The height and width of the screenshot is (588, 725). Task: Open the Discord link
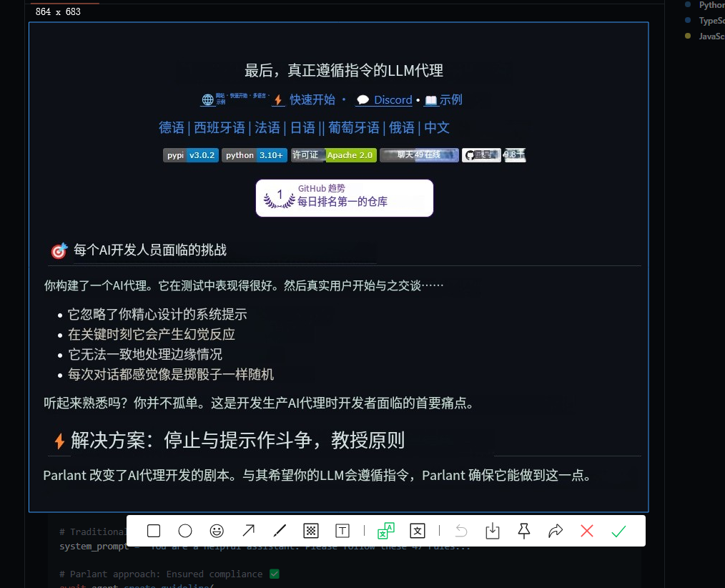pos(393,99)
